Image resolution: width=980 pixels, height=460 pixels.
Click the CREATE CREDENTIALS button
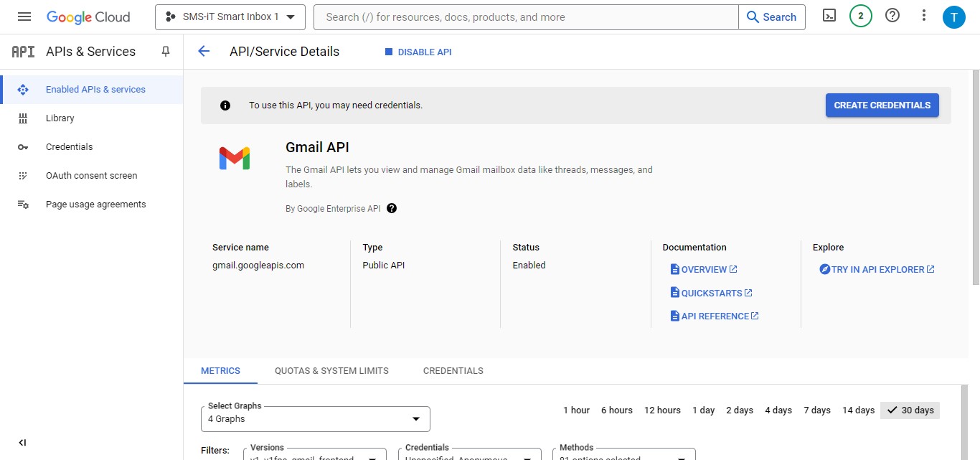point(882,105)
